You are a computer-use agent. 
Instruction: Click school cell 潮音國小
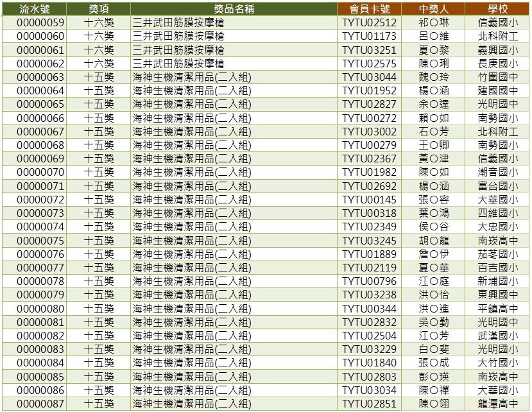(x=498, y=173)
